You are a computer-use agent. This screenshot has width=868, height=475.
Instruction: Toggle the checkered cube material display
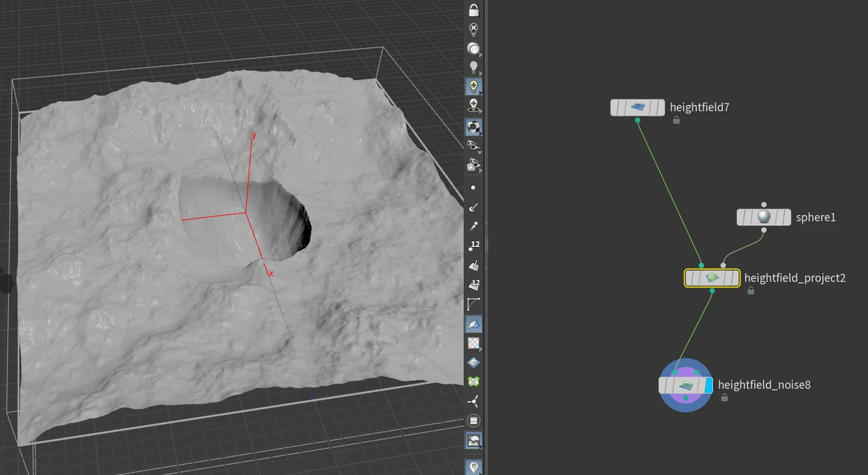(473, 127)
